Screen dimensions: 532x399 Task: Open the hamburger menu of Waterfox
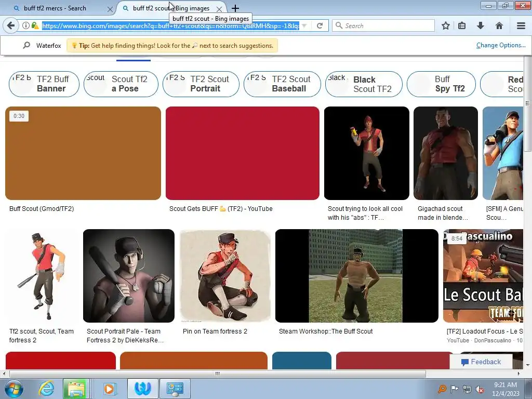tap(521, 25)
